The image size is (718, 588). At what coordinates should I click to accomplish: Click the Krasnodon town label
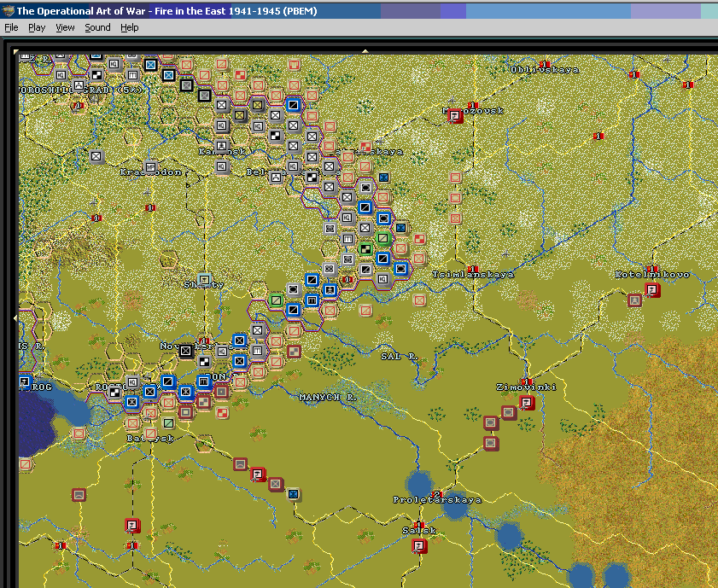click(150, 172)
